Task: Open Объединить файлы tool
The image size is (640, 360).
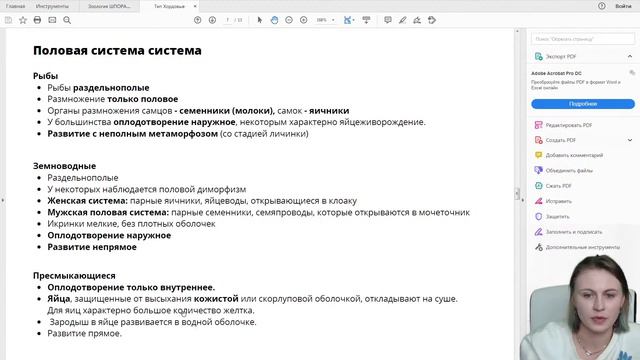Action: coord(564,171)
